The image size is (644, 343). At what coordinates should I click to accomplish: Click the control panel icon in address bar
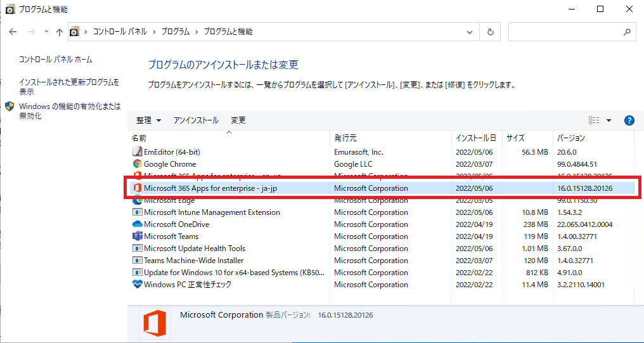click(74, 32)
